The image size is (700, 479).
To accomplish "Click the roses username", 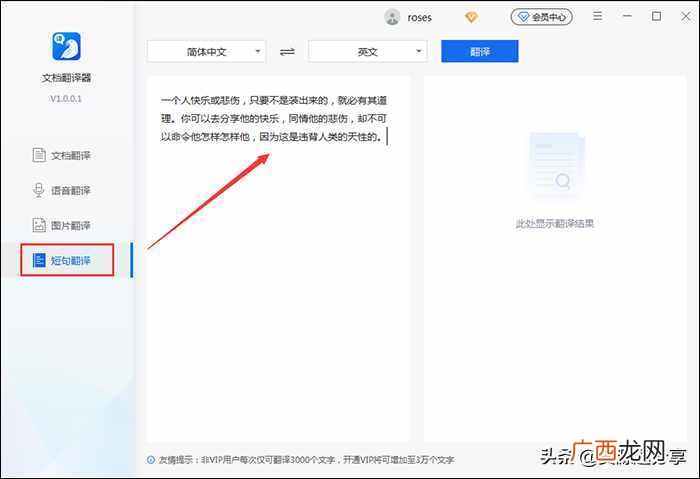I will tap(419, 18).
